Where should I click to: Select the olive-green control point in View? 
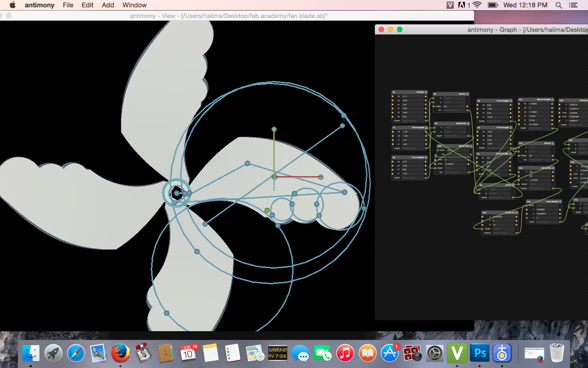point(267,210)
